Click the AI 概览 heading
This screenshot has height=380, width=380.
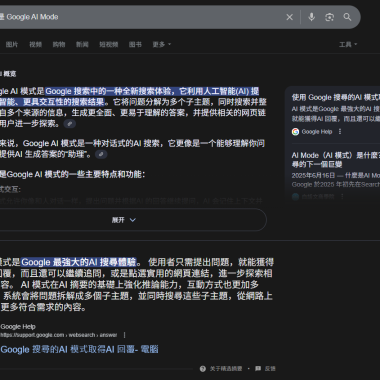[8, 74]
